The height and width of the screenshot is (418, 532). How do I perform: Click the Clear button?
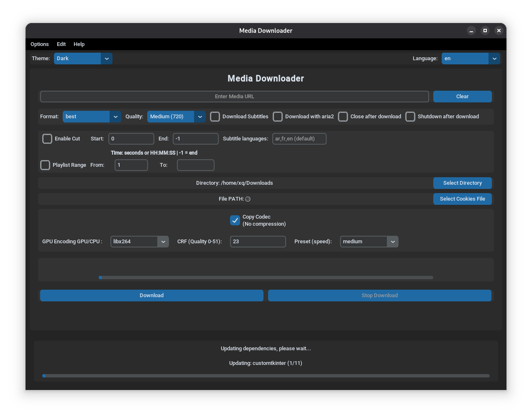coord(463,97)
